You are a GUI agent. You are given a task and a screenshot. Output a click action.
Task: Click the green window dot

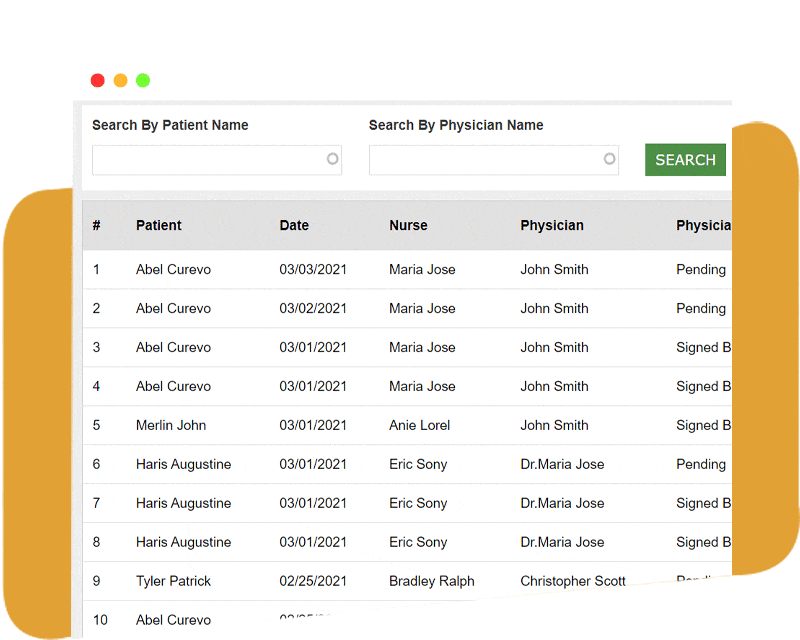(143, 80)
